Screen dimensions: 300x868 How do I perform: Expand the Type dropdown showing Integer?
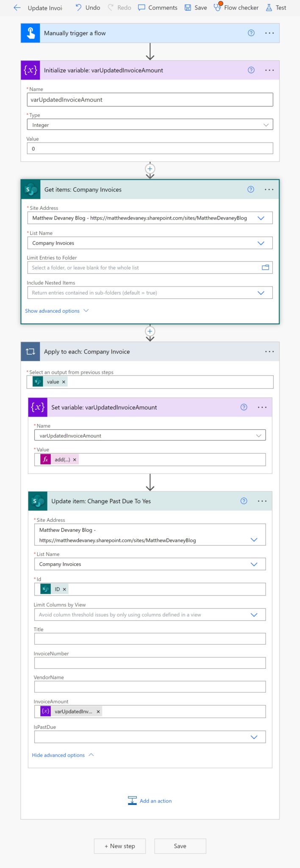tap(266, 125)
